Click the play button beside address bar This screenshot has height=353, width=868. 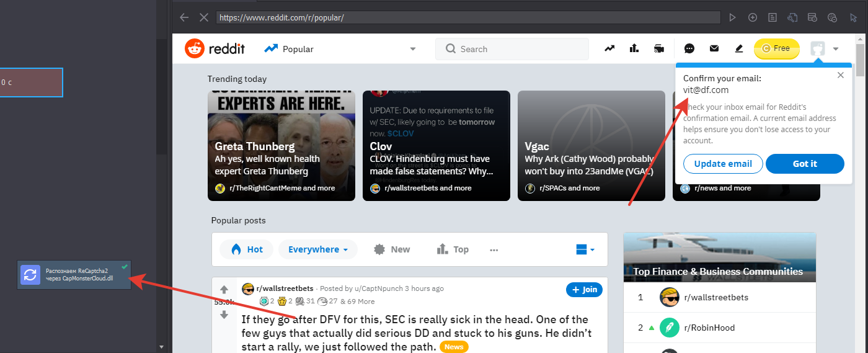pos(732,17)
